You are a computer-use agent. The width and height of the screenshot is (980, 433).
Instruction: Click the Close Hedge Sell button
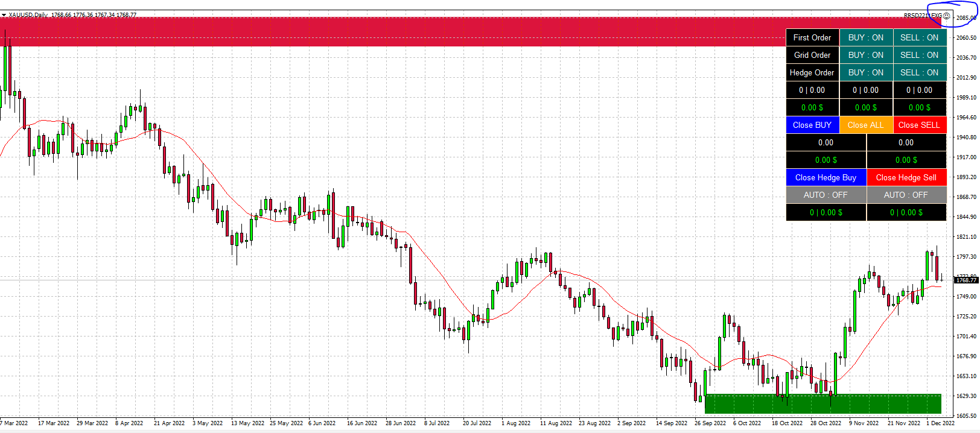[x=906, y=177]
